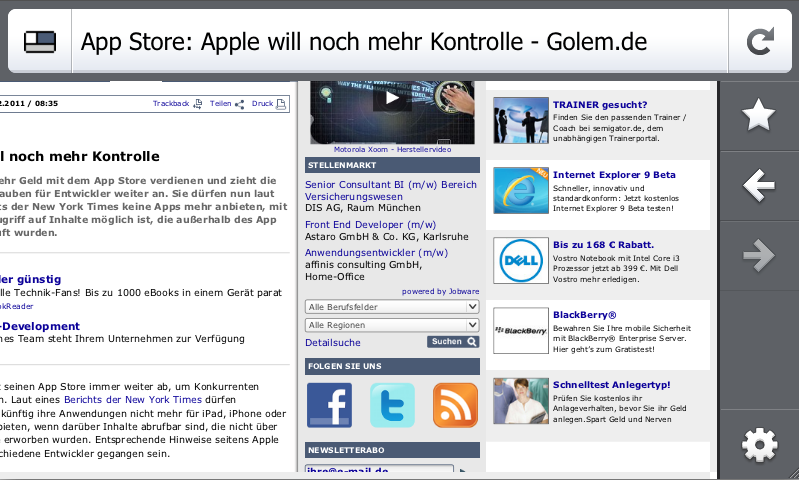
Task: Click the BlackBerry logo thumbnail
Action: coord(521,331)
